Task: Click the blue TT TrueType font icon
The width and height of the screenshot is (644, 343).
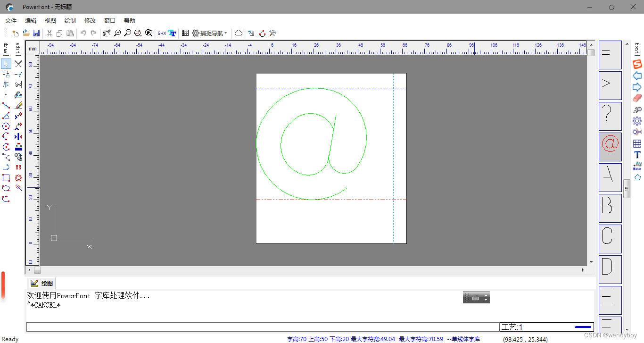Action: (x=172, y=33)
